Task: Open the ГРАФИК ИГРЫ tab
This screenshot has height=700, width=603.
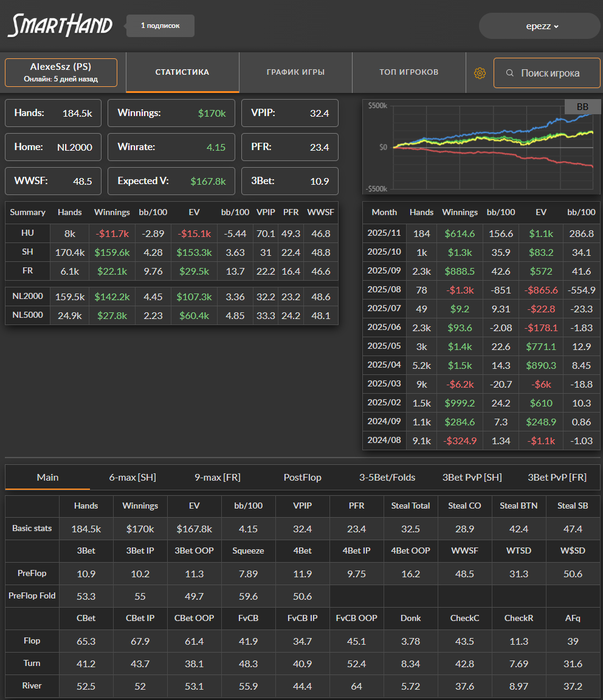Action: tap(295, 73)
